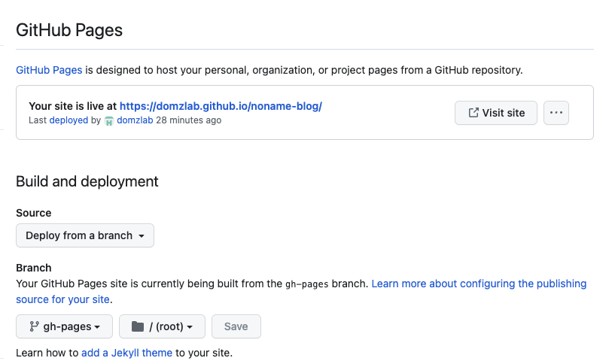Open the / (root) folder dropdown
The width and height of the screenshot is (615, 364).
pyautogui.click(x=162, y=326)
